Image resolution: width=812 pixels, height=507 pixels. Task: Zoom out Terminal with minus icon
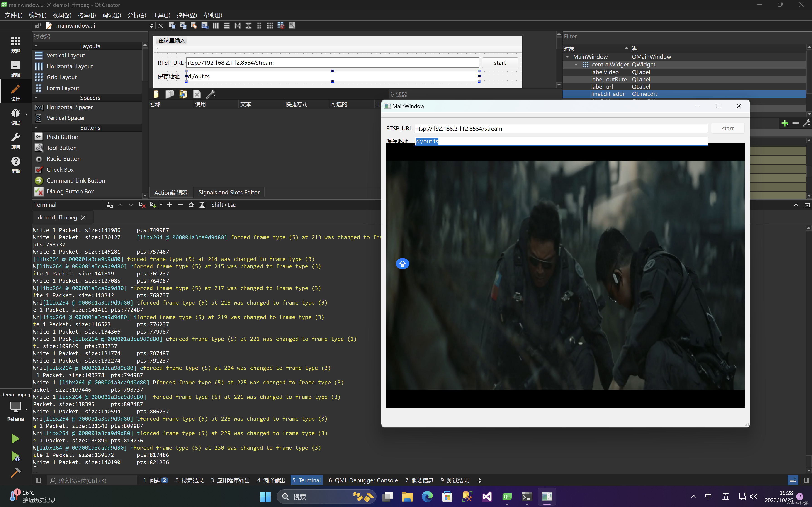tap(180, 205)
